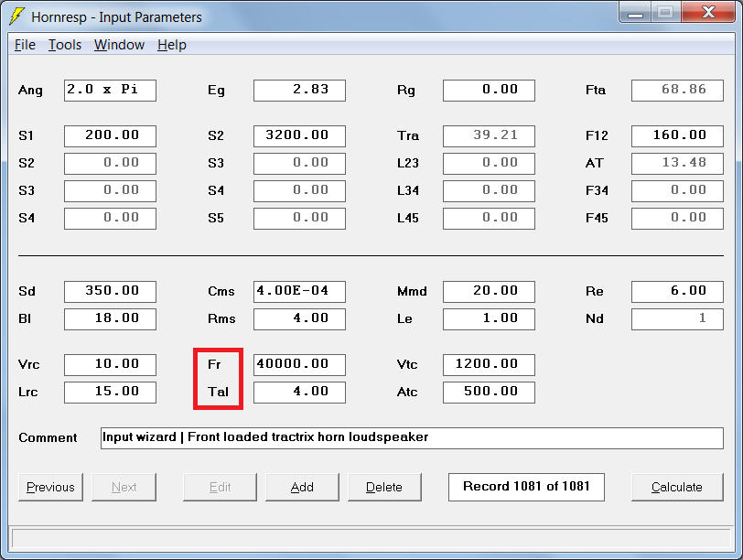This screenshot has height=560, width=743.
Task: Click the Comment text field
Action: tap(412, 437)
